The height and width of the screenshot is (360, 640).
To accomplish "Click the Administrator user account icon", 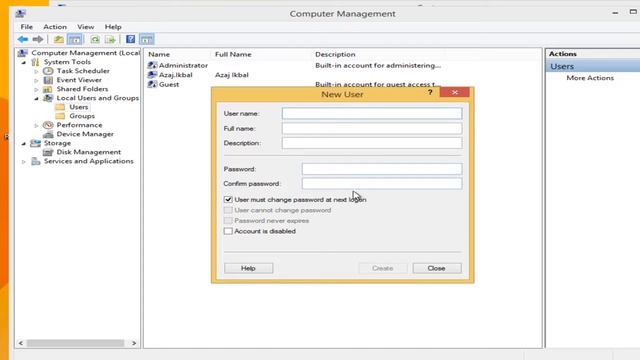I will 152,65.
